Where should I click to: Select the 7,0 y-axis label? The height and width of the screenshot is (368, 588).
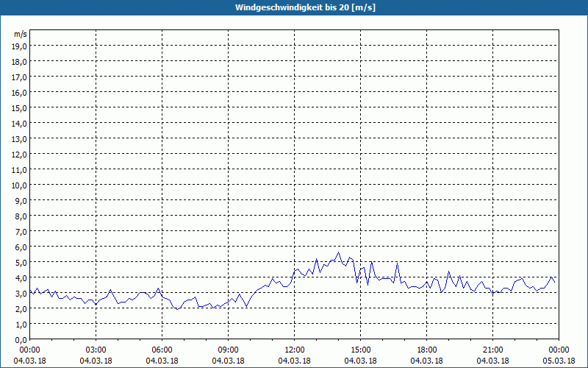click(x=22, y=232)
